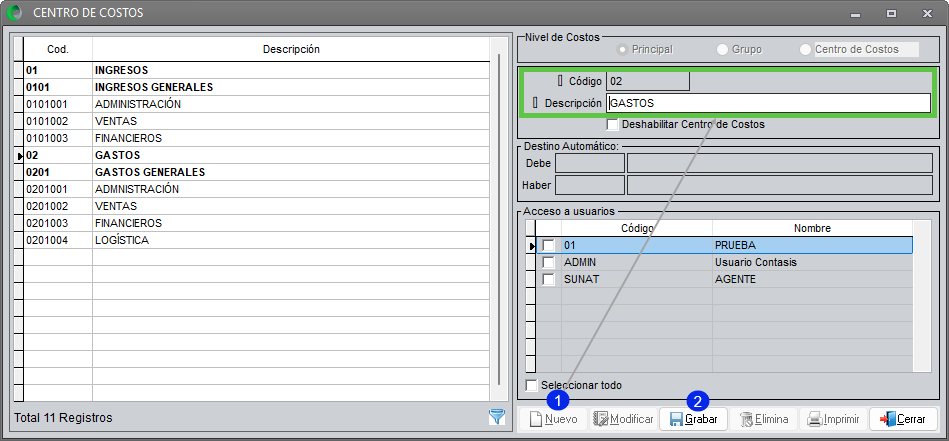
Task: Select the Principal radio button
Action: [x=622, y=50]
